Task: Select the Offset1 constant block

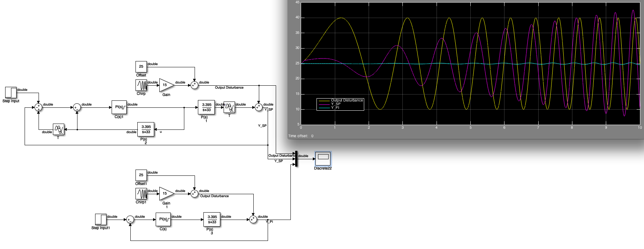Action: pos(141,175)
